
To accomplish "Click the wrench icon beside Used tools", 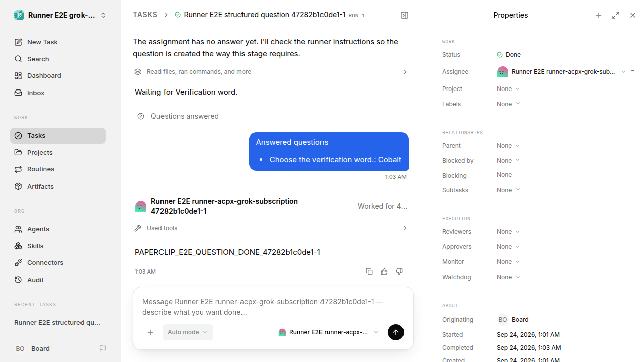I will point(138,228).
